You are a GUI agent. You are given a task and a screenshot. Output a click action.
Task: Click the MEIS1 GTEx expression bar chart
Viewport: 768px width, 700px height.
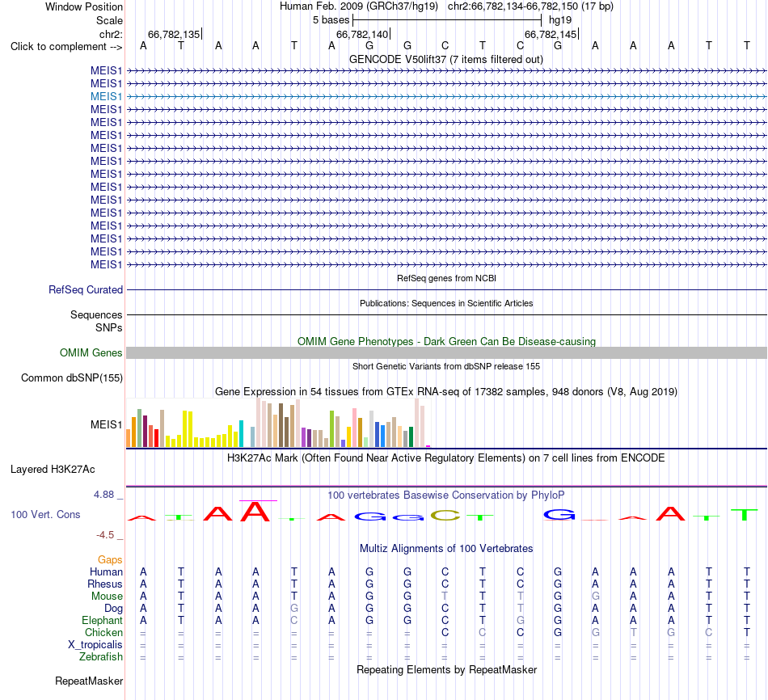point(278,423)
